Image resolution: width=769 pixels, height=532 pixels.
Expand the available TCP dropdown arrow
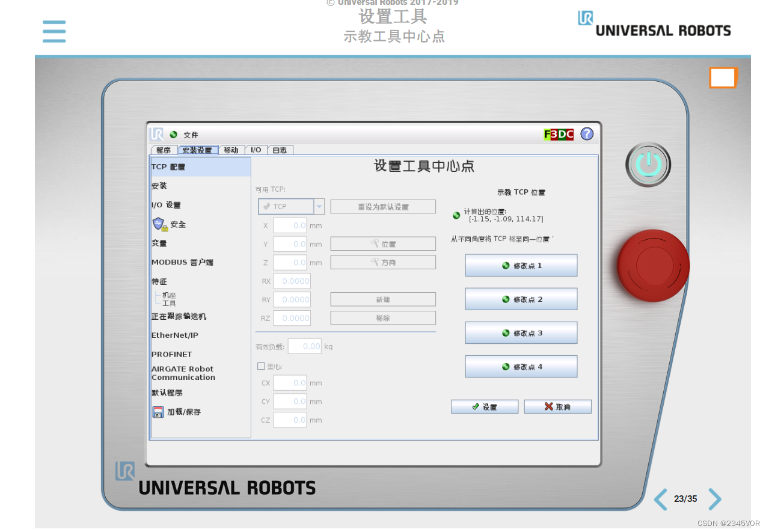point(319,206)
